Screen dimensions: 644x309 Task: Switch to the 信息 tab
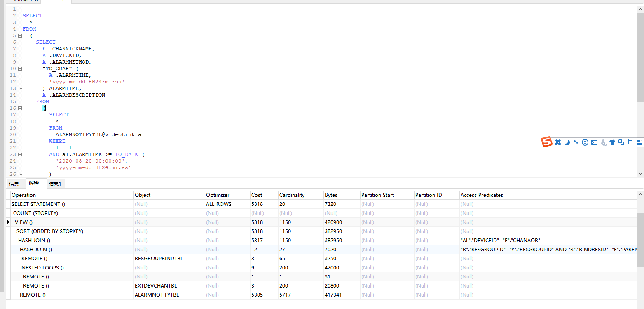[x=14, y=184]
